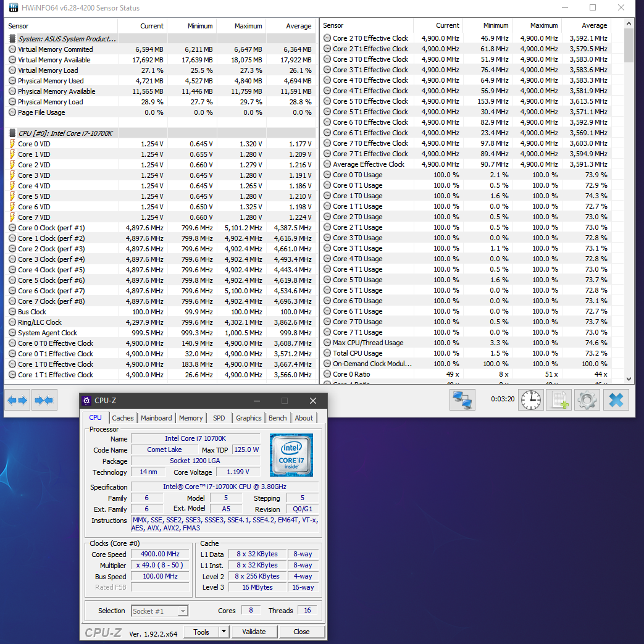Click the Bus Speed 100.00 MHz field
644x644 pixels.
click(x=160, y=576)
